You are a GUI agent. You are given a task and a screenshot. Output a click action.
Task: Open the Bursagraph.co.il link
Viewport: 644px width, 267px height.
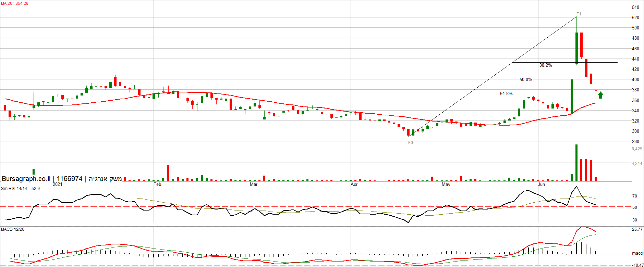pyautogui.click(x=26, y=179)
